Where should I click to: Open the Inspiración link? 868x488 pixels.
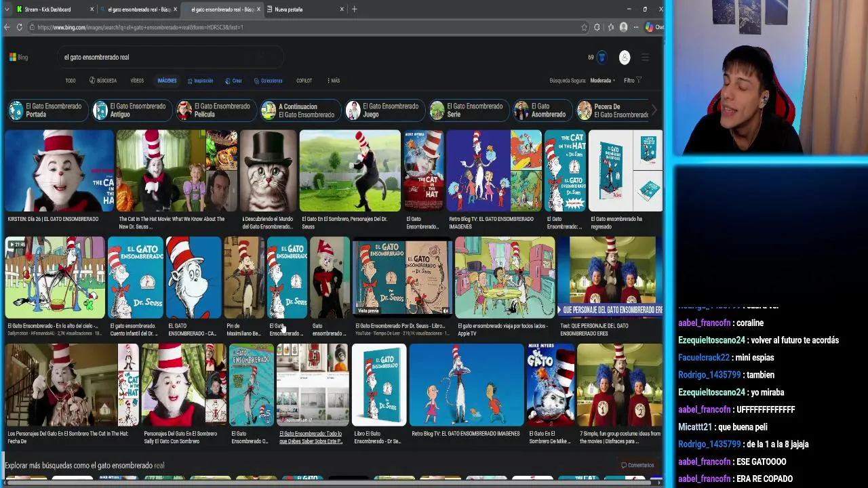point(200,81)
